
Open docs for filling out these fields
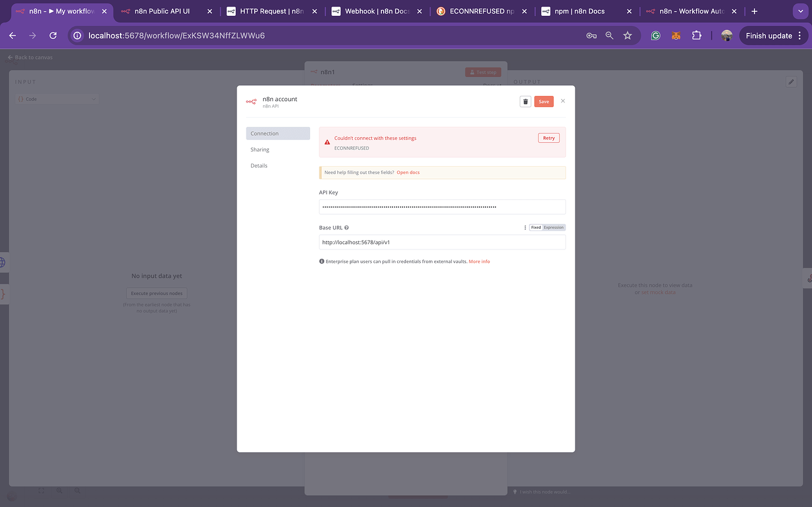tap(408, 172)
